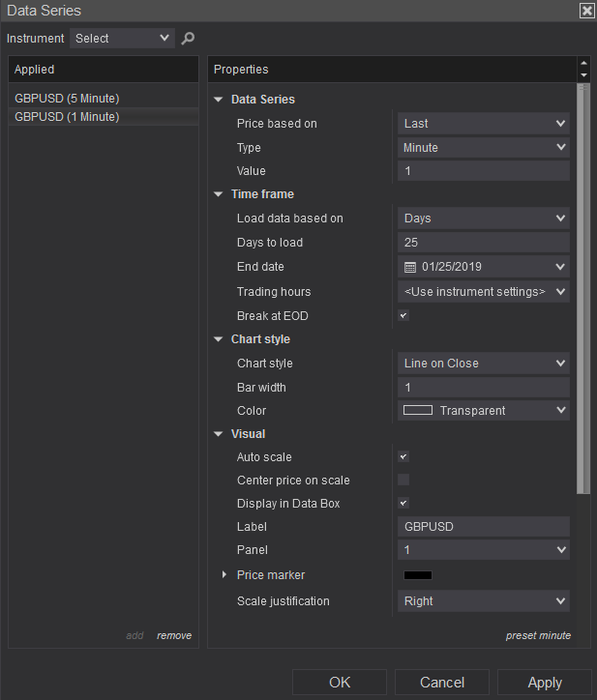
Task: Open the End date dropdown
Action: click(x=484, y=267)
